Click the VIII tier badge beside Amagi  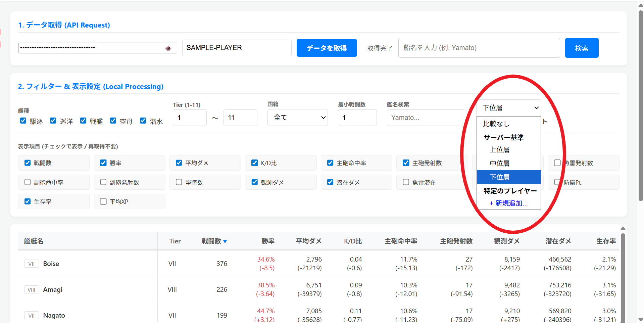tap(32, 290)
